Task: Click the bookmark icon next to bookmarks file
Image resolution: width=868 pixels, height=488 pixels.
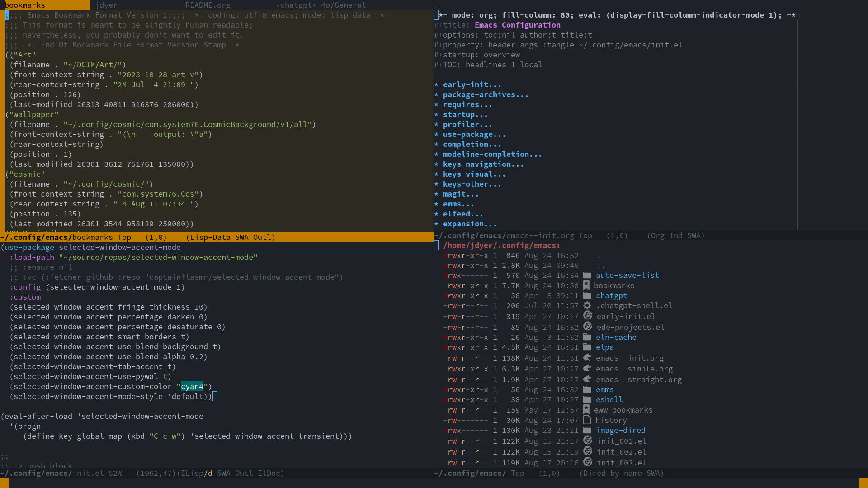Action: click(586, 285)
